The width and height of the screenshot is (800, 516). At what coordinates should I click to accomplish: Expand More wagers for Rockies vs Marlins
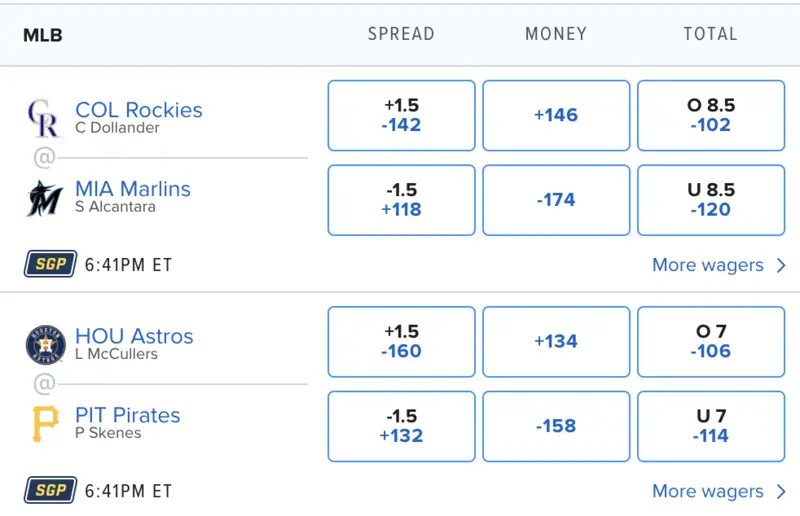pyautogui.click(x=719, y=265)
